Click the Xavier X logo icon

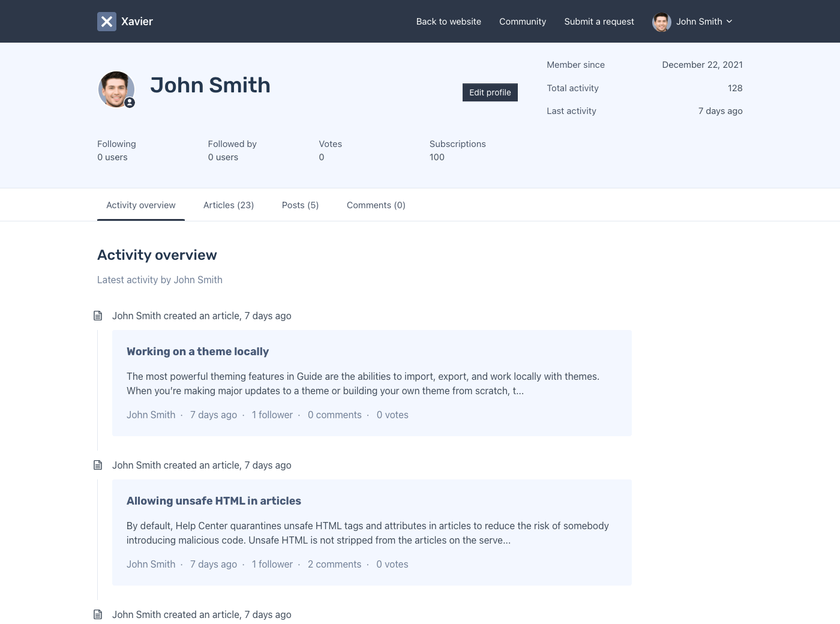pos(107,22)
